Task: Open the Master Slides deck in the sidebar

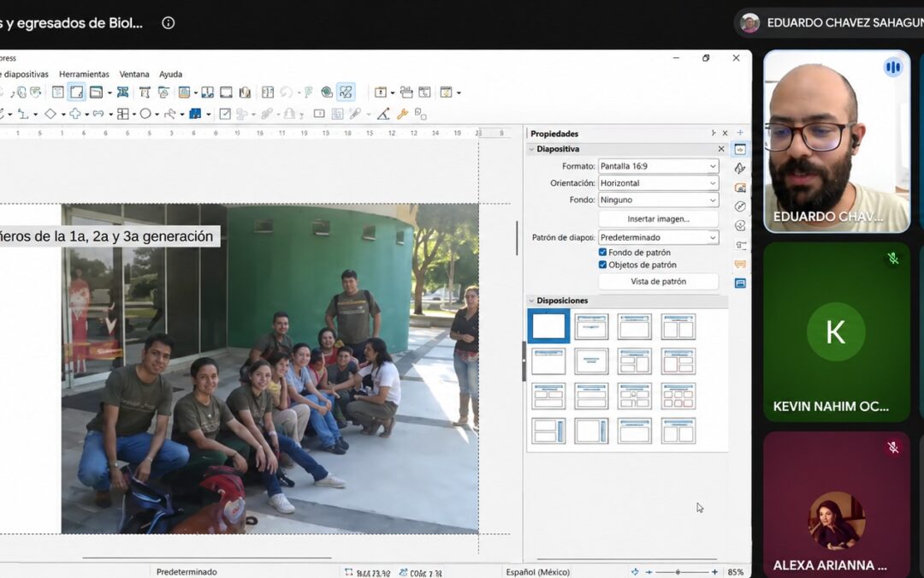Action: click(x=740, y=283)
